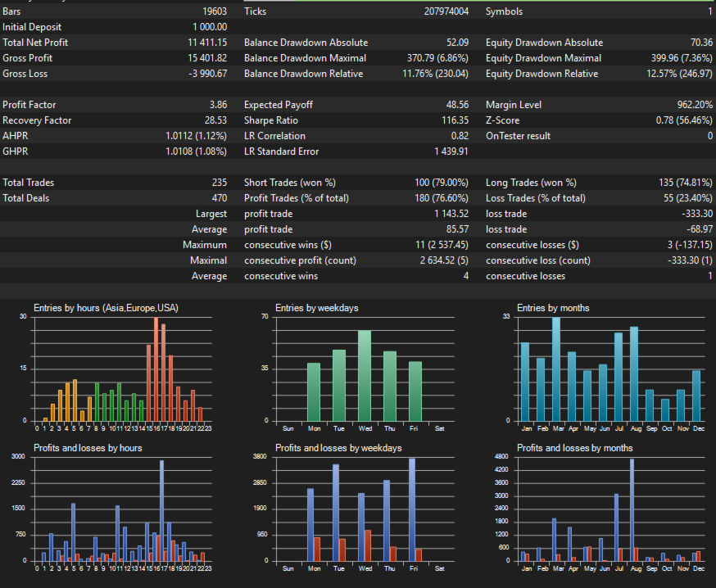The image size is (716, 588).
Task: Select Short Trades value 100 (79.00%)
Action: point(442,182)
